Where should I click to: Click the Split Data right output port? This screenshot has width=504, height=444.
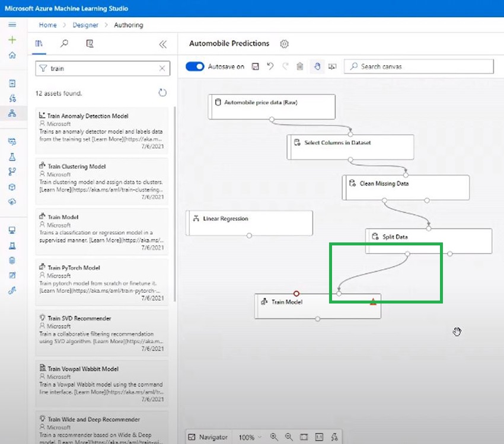click(x=450, y=254)
